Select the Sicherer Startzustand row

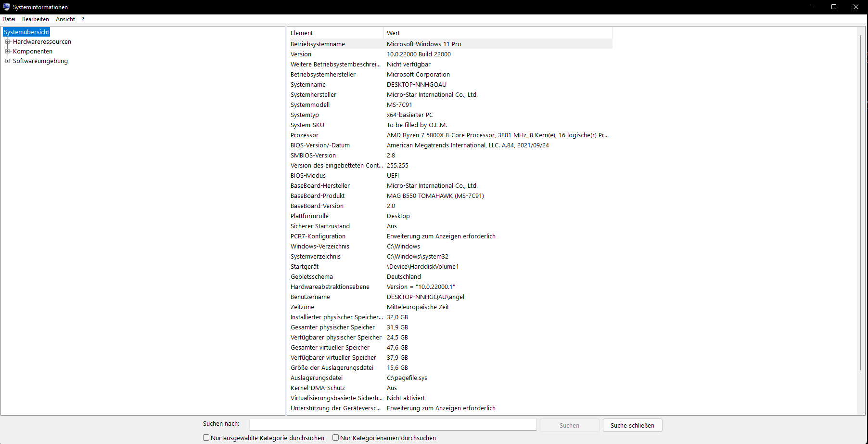click(x=450, y=226)
